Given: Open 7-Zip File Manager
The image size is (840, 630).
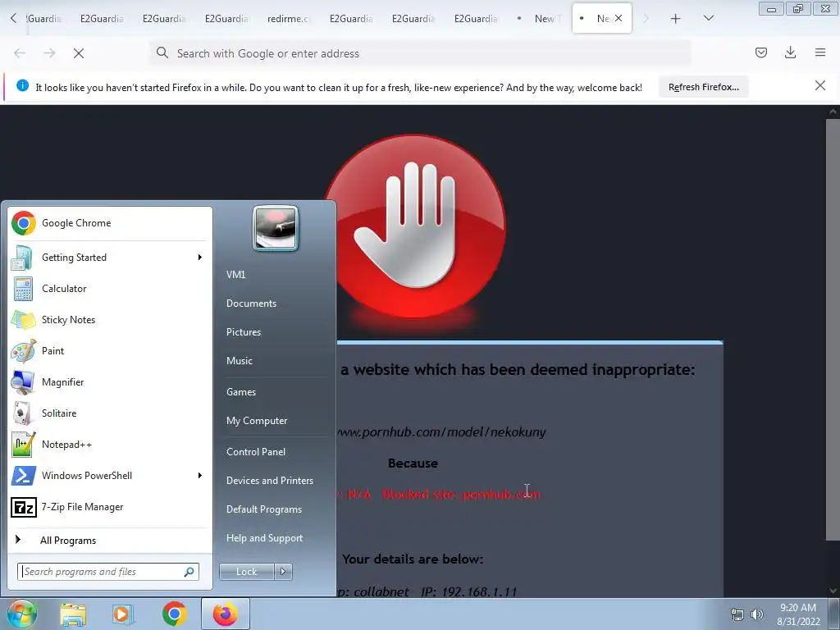Looking at the screenshot, I should click(110, 507).
